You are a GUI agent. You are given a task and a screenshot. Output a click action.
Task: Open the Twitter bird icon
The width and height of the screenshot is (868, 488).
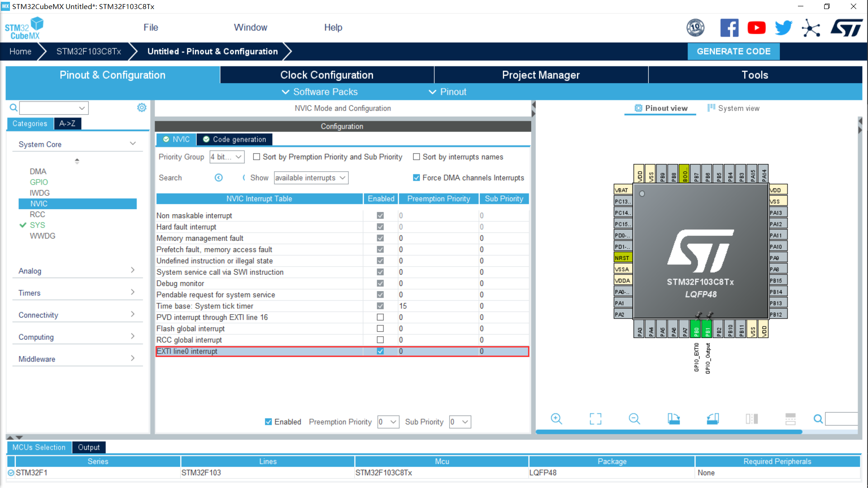coord(783,28)
